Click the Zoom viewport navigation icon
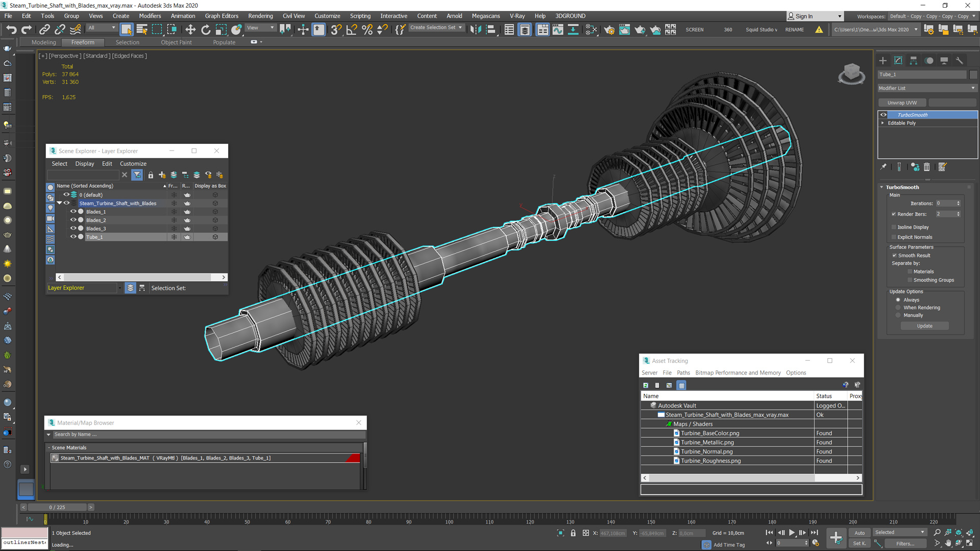 937,533
